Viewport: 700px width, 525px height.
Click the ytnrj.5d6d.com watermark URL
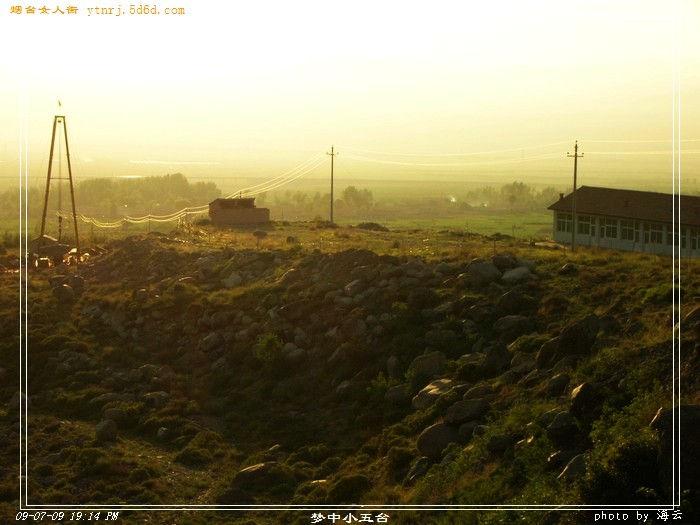coord(135,10)
